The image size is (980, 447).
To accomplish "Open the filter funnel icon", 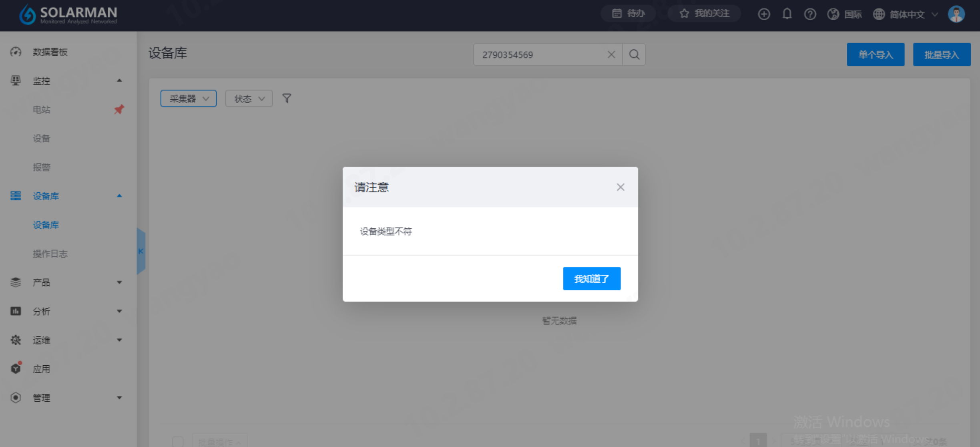I will pos(287,99).
